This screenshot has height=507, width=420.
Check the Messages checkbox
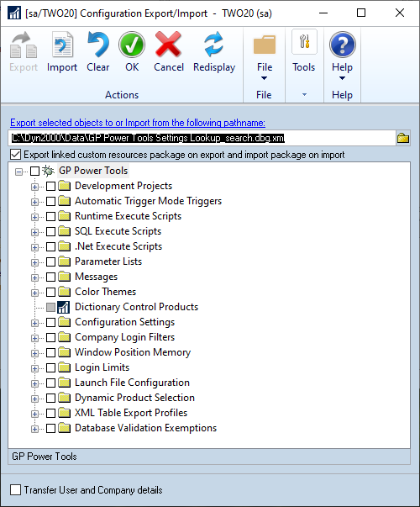point(50,277)
